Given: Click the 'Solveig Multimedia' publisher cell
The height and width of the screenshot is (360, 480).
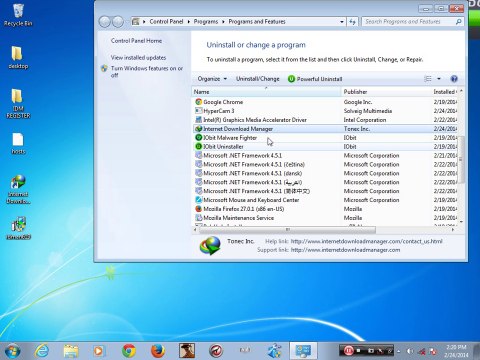Looking at the screenshot, I should (368, 111).
